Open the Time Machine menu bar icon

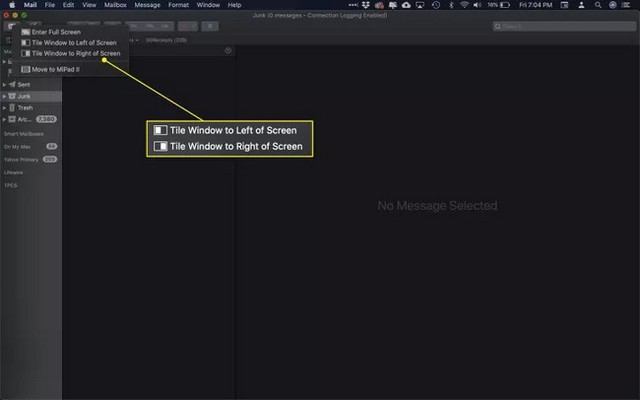click(x=436, y=5)
